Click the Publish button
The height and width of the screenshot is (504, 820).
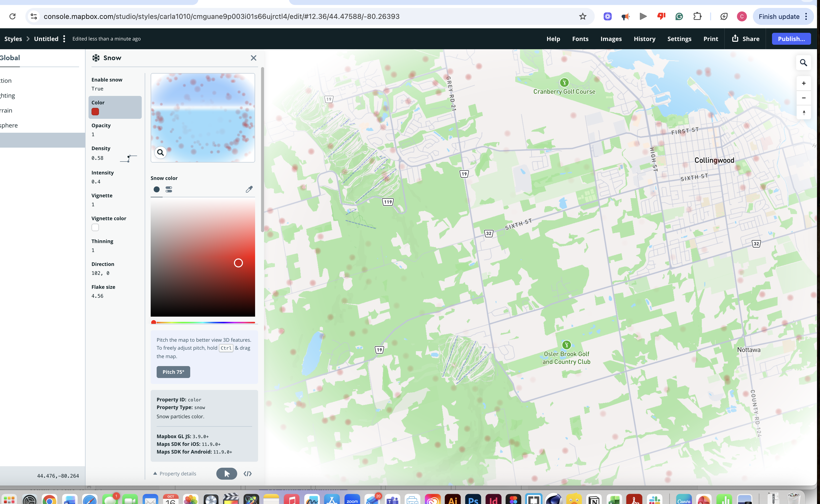(791, 38)
